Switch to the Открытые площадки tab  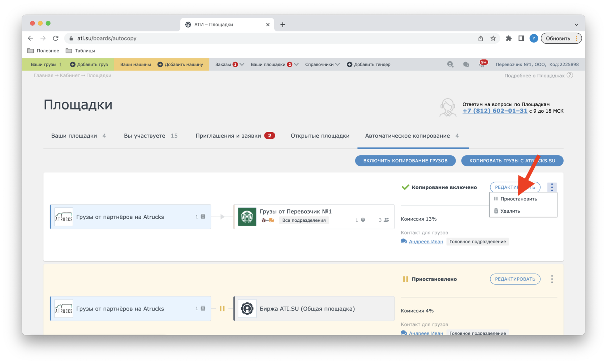(320, 136)
